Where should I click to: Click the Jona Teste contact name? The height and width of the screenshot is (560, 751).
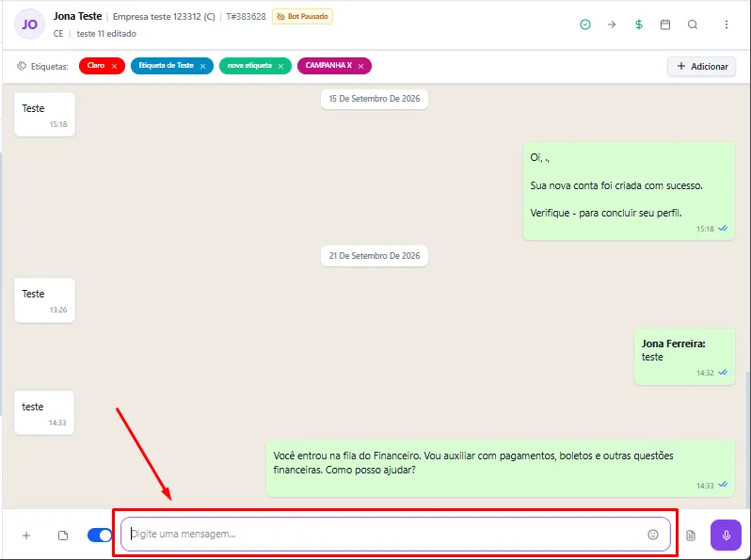click(77, 16)
